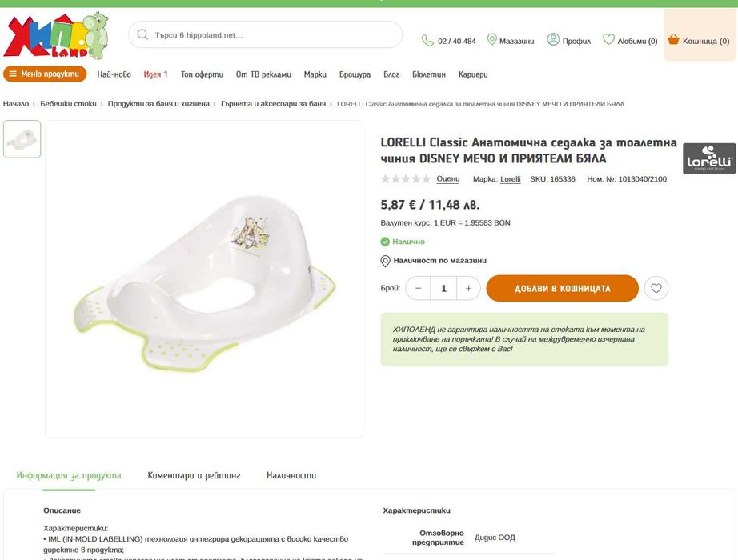Decrease quantity with the minus button
This screenshot has width=738, height=560.
point(418,289)
